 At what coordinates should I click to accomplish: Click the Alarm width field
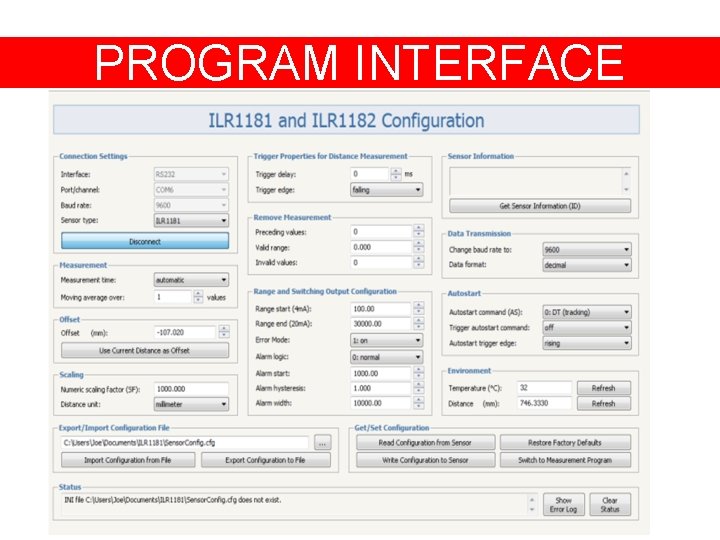(x=381, y=403)
